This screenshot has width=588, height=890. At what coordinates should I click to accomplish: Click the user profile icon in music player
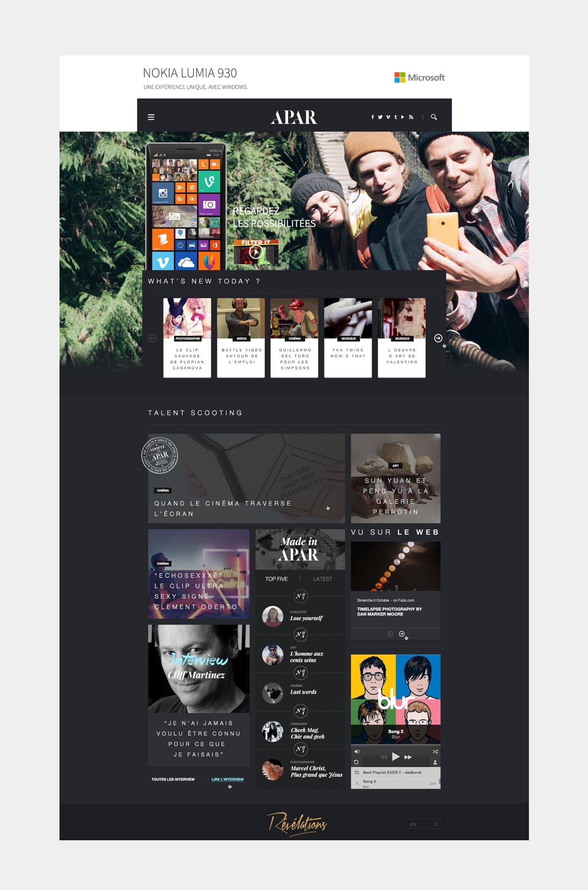(435, 762)
